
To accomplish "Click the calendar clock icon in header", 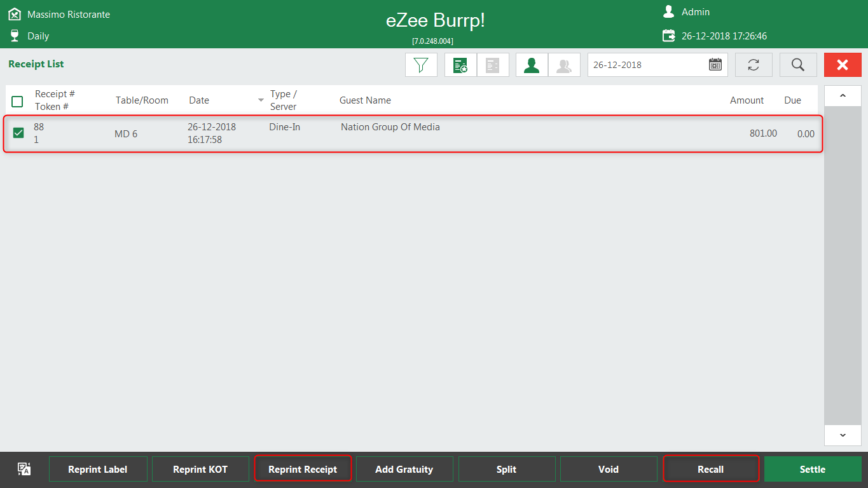I will [668, 36].
